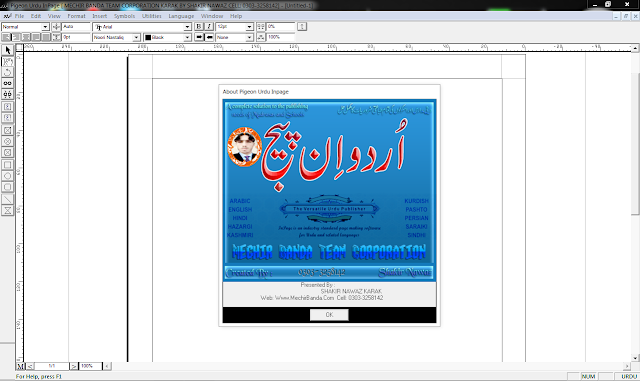This screenshot has width=640, height=381.
Task: Click the 100% scaling field in toolbar
Action: point(281,37)
